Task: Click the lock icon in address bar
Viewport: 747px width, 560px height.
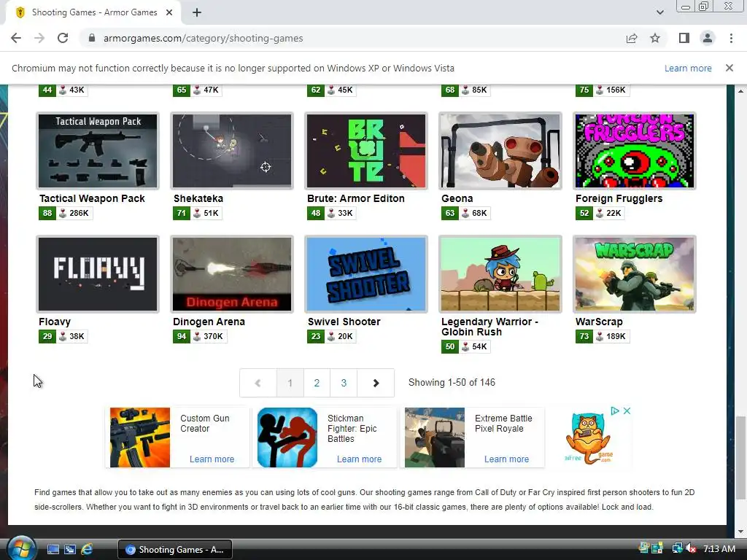Action: [x=92, y=38]
